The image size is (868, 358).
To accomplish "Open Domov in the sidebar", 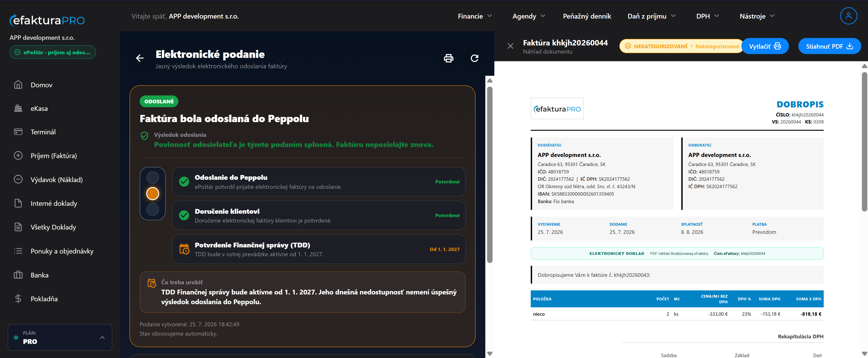I will click(41, 85).
